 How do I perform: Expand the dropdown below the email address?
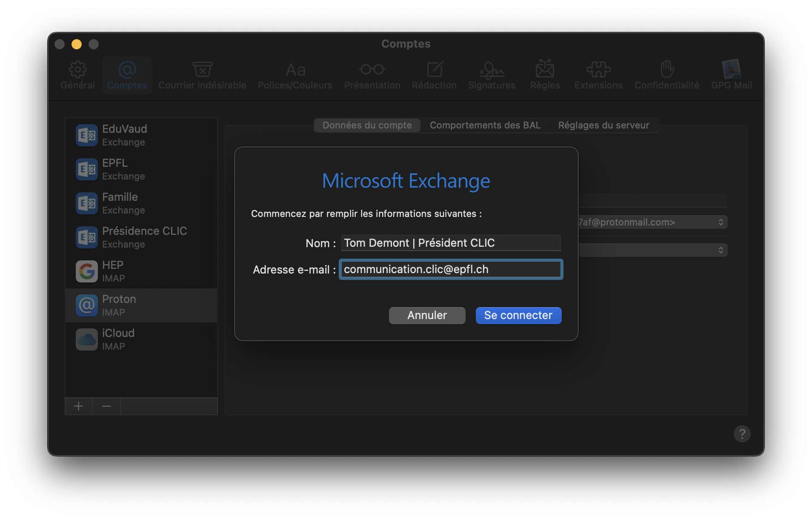[721, 250]
